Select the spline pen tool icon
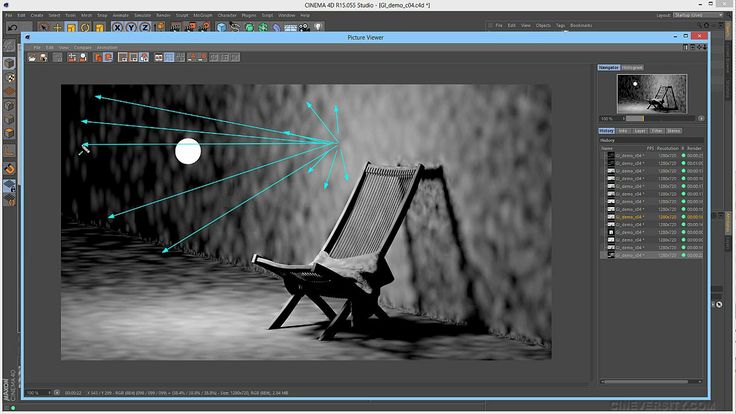The width and height of the screenshot is (736, 414). coord(235,28)
